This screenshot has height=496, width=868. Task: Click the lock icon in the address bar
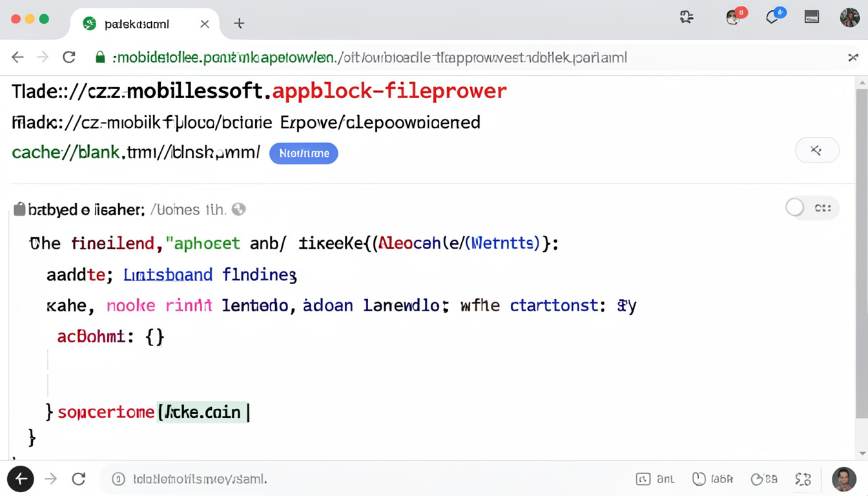[101, 57]
